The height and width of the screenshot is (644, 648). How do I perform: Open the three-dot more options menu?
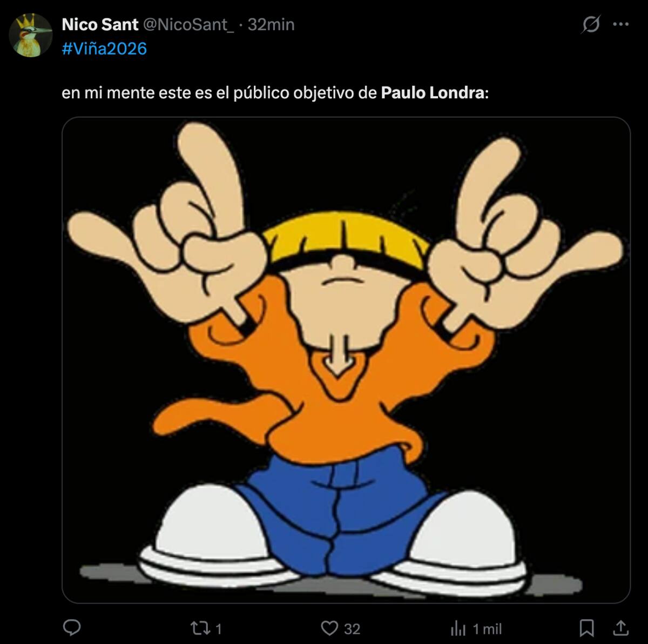click(x=621, y=24)
